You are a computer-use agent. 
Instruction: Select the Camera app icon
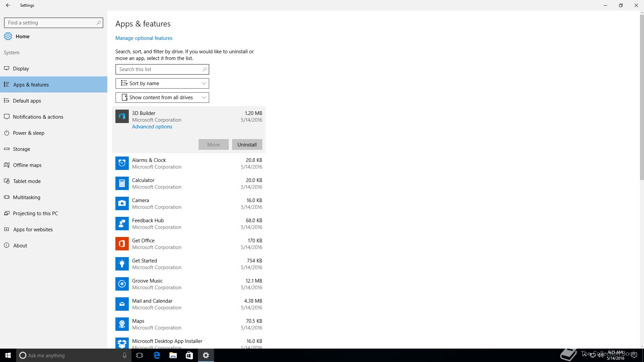coord(122,203)
